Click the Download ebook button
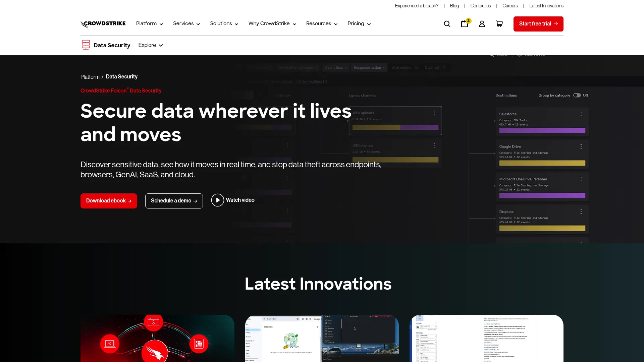644x362 pixels. coord(109,201)
